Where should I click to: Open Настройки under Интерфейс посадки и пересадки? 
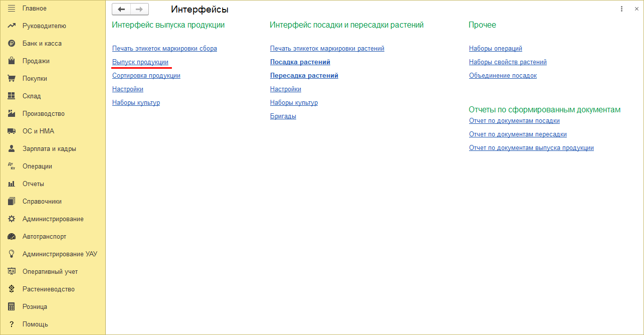tap(286, 89)
